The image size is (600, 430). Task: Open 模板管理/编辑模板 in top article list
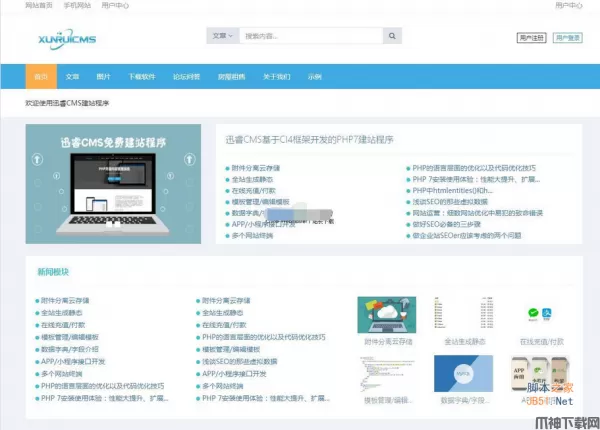[x=261, y=202]
